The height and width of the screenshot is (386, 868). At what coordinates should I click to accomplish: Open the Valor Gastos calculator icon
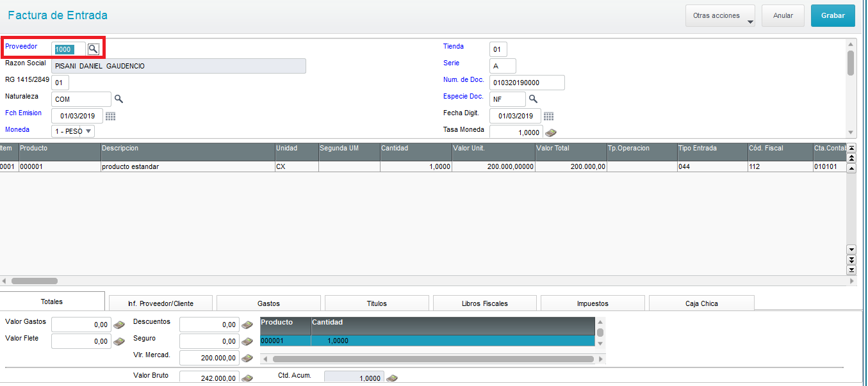[119, 325]
